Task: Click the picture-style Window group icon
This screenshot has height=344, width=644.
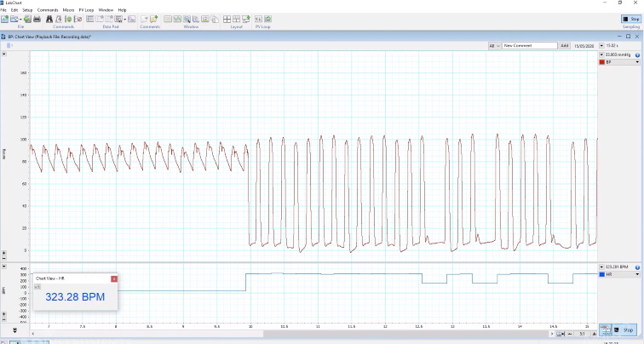Action: coord(205,19)
